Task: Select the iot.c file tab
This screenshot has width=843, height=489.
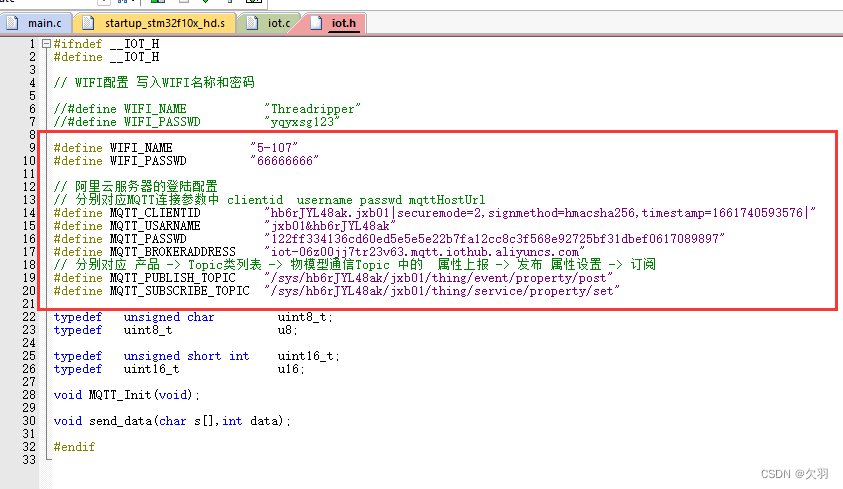Action: [268, 23]
